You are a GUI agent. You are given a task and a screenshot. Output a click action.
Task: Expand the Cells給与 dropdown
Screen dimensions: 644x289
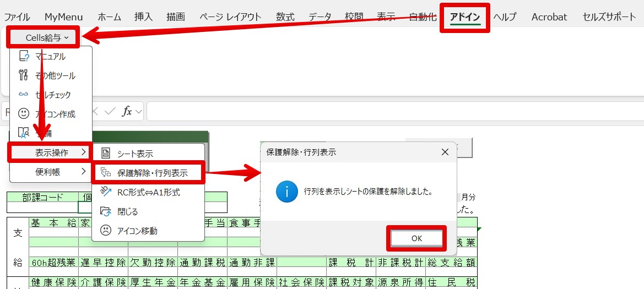(x=44, y=37)
